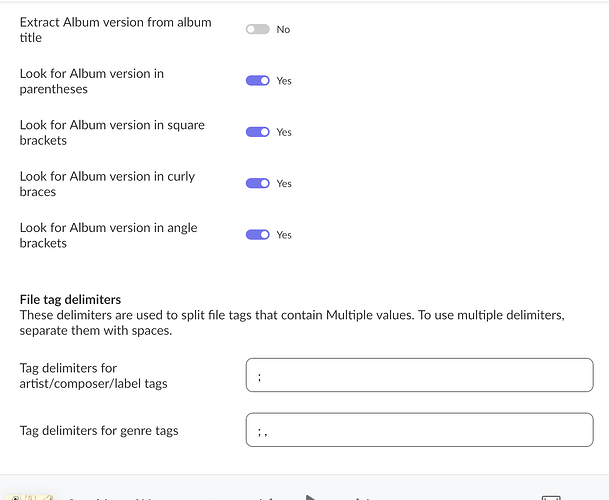Click the square icon at player bar right
609x500 pixels.
551,497
